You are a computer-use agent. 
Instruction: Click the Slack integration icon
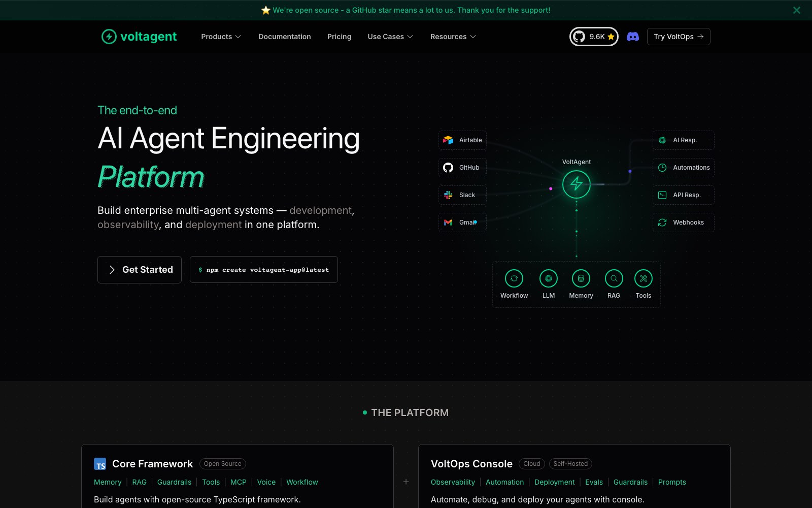[448, 195]
